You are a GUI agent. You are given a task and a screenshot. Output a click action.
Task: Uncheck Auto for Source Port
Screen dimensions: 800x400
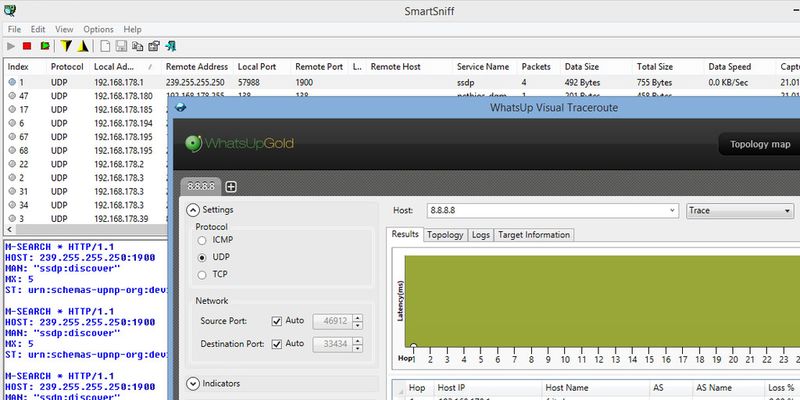(277, 321)
